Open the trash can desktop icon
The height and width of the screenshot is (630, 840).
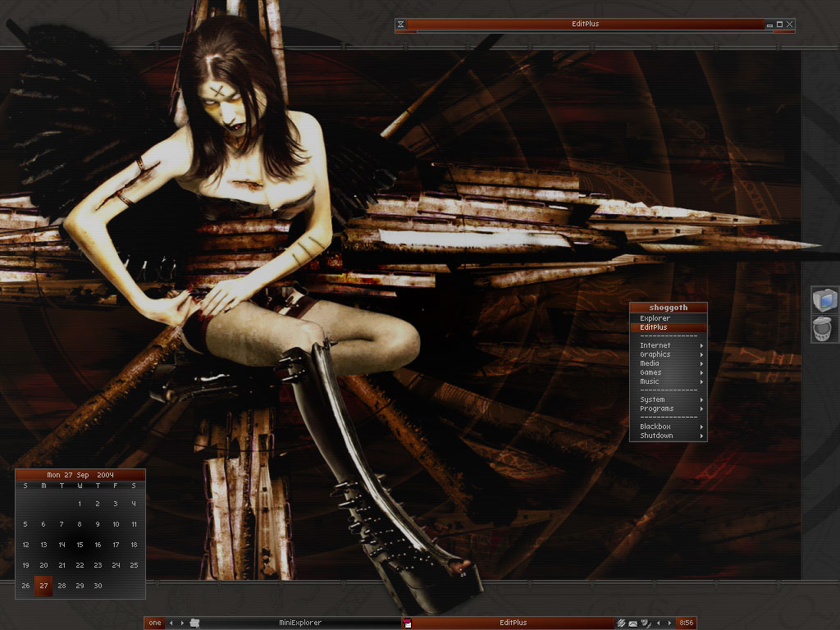(823, 328)
